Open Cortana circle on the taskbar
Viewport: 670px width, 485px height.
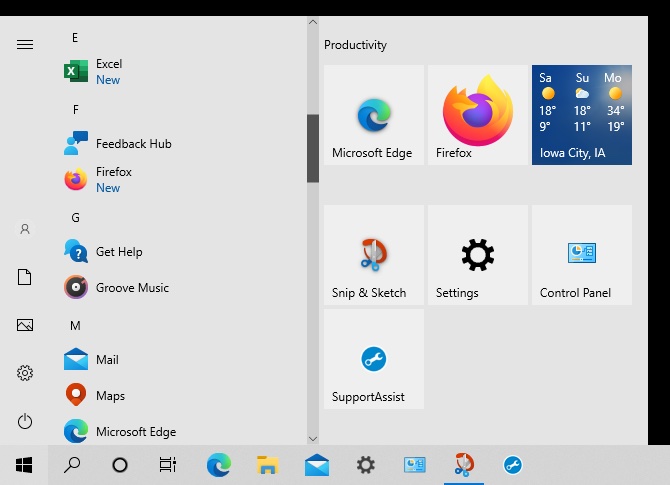pyautogui.click(x=120, y=465)
